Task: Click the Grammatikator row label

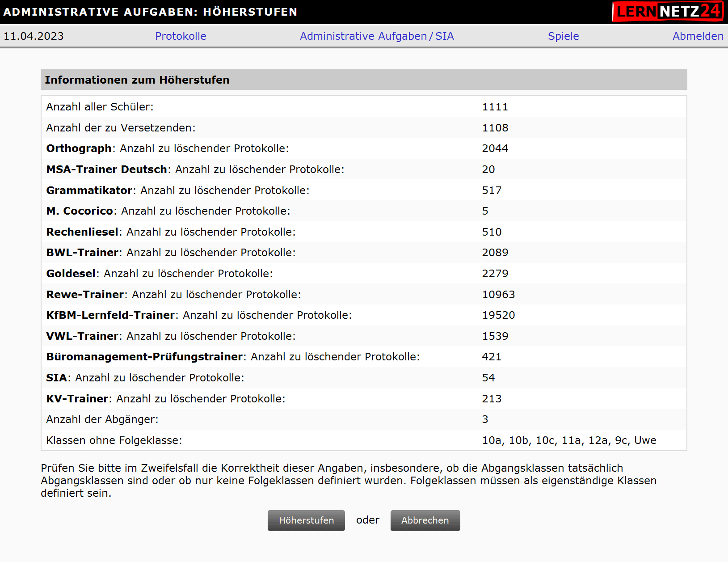Action: pyautogui.click(x=178, y=190)
